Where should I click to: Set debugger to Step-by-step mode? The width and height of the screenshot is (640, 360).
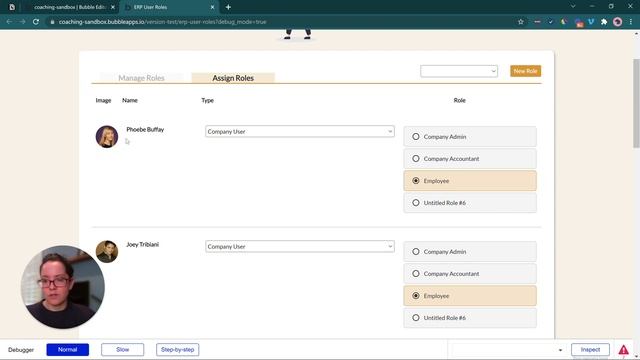point(178,350)
